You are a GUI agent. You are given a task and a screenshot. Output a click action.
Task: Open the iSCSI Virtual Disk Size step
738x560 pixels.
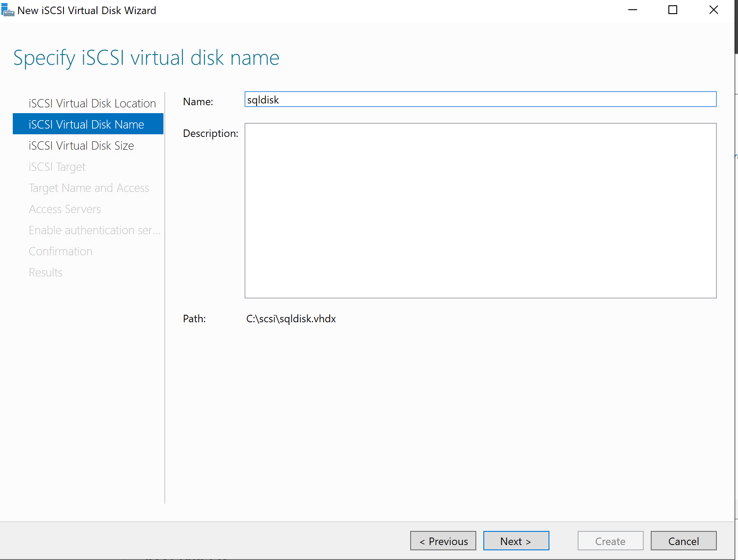click(x=81, y=146)
